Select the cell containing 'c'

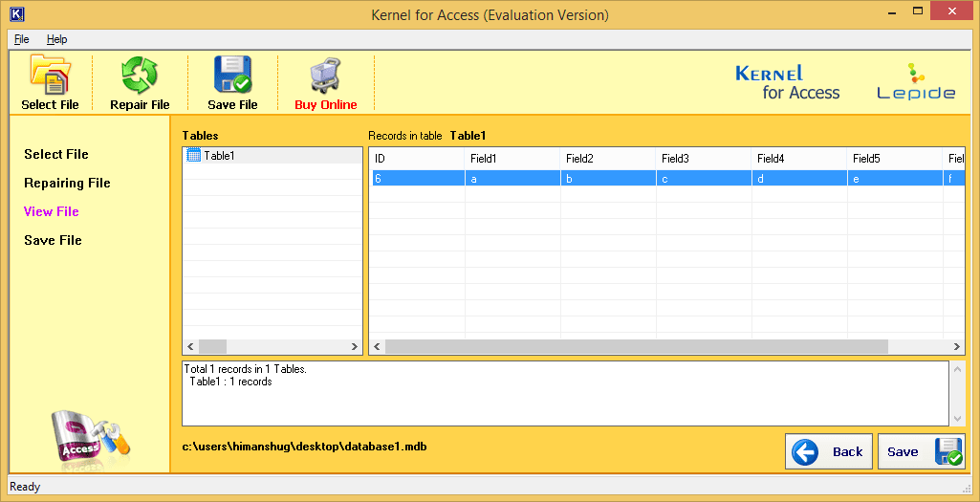tap(704, 178)
